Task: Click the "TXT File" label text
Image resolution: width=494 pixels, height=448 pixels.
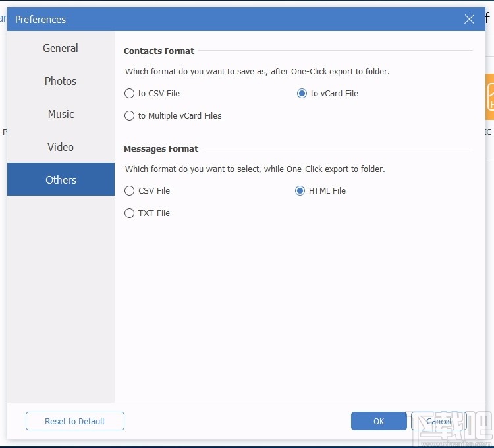Action: (154, 213)
